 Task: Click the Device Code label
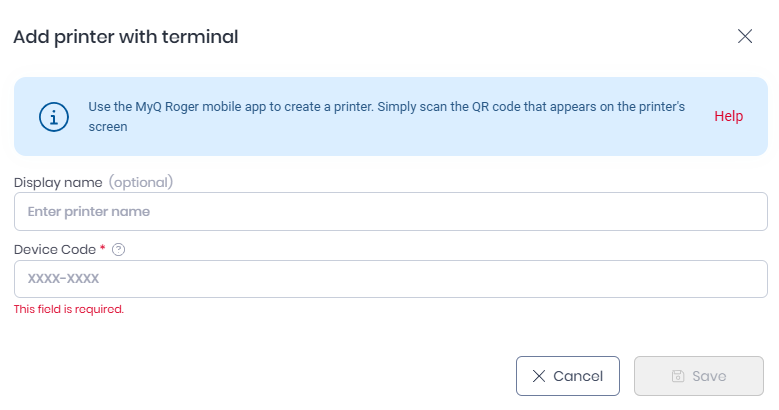tap(55, 249)
